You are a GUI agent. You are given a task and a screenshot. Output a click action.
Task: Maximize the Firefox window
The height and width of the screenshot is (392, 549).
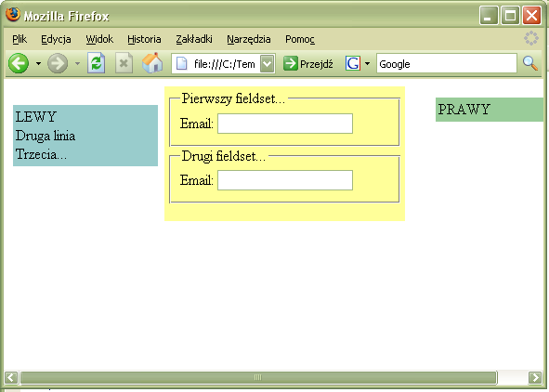511,15
